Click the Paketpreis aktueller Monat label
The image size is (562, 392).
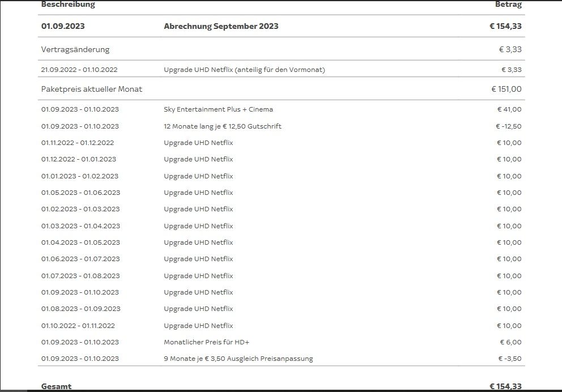coord(92,89)
